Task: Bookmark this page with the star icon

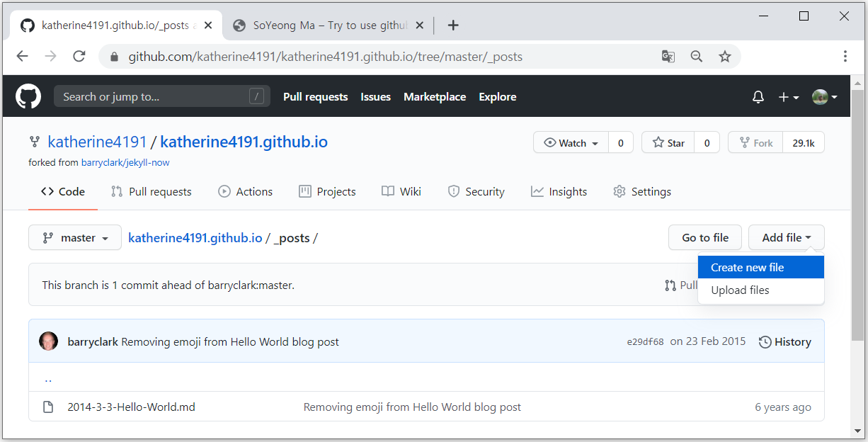Action: point(725,57)
